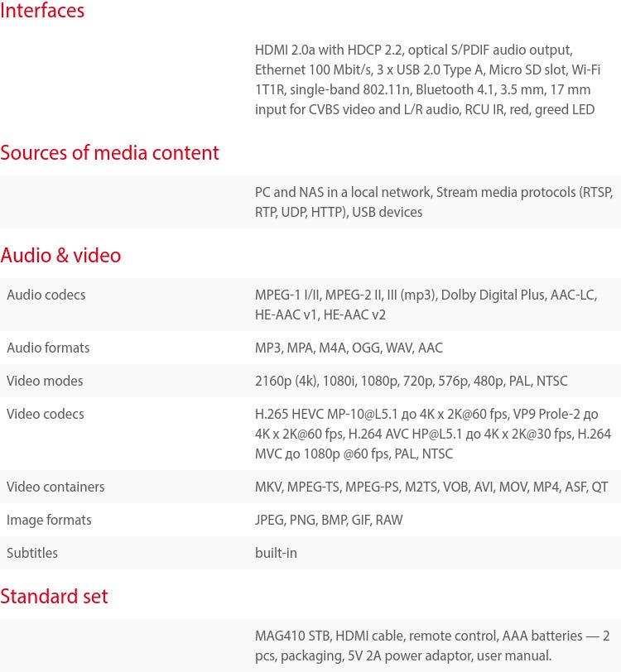Click the MKV, MPEG-TS containers value
This screenshot has width=621, height=672.
(x=431, y=487)
